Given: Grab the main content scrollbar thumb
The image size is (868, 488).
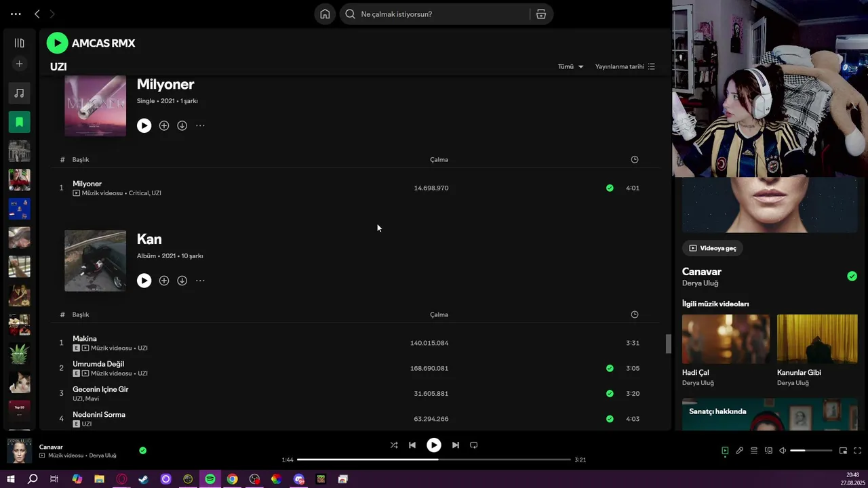Looking at the screenshot, I should pos(668,344).
